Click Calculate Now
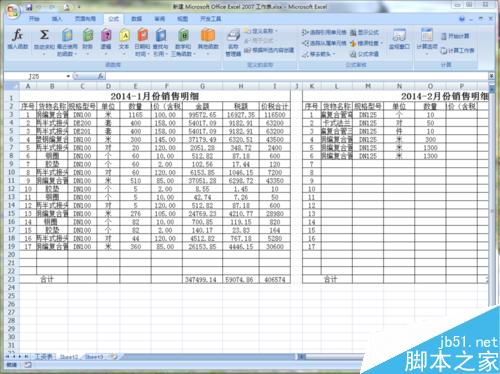This screenshot has height=374, width=500. pos(455,36)
